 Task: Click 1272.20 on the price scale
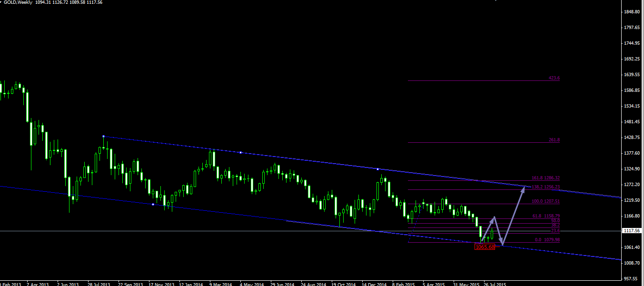[633, 185]
